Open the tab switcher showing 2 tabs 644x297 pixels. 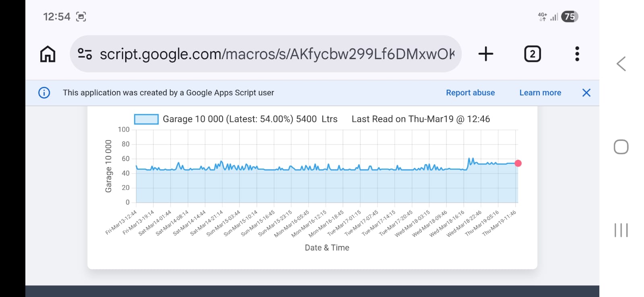532,54
